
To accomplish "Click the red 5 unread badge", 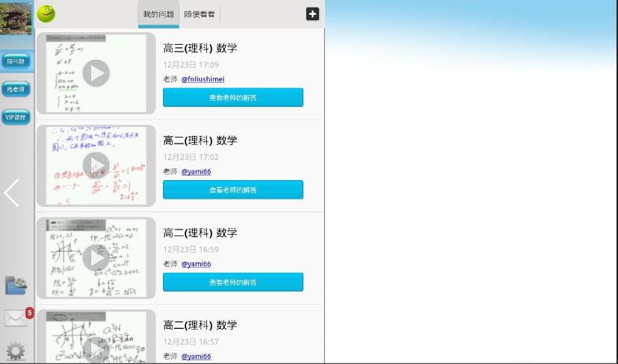I will (30, 312).
